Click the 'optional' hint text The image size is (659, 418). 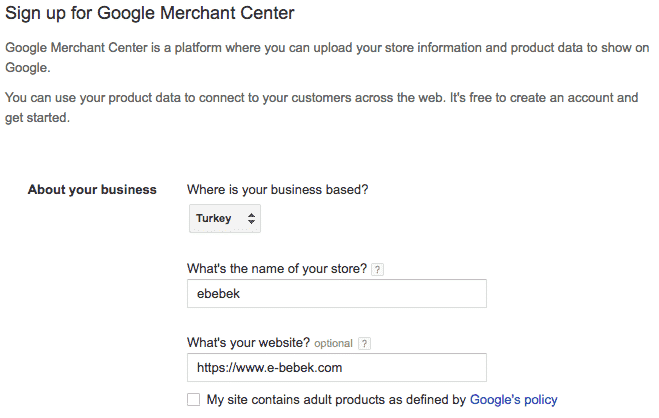click(333, 344)
